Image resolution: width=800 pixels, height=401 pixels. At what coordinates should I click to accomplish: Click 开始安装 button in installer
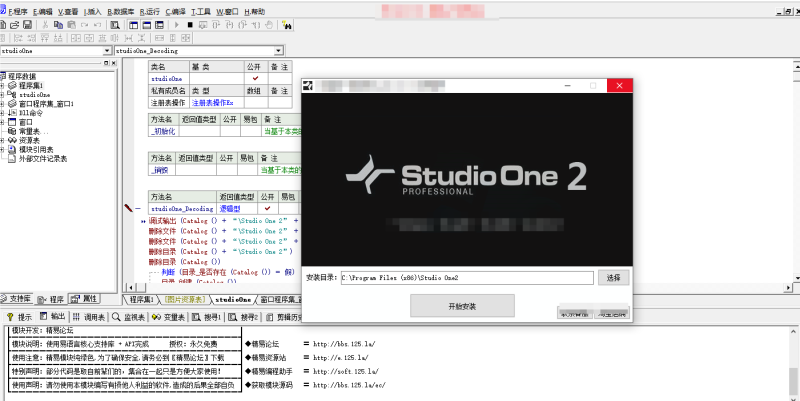[x=462, y=306]
